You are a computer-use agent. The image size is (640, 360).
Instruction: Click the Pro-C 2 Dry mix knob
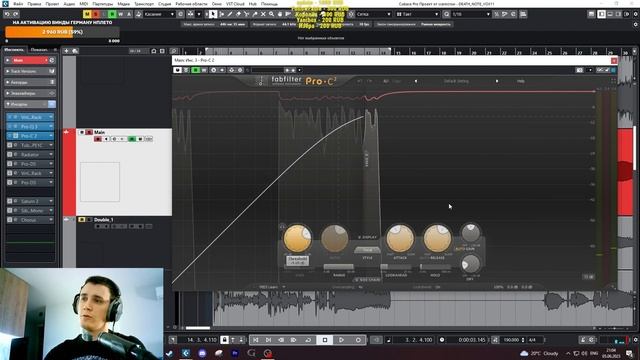[470, 264]
